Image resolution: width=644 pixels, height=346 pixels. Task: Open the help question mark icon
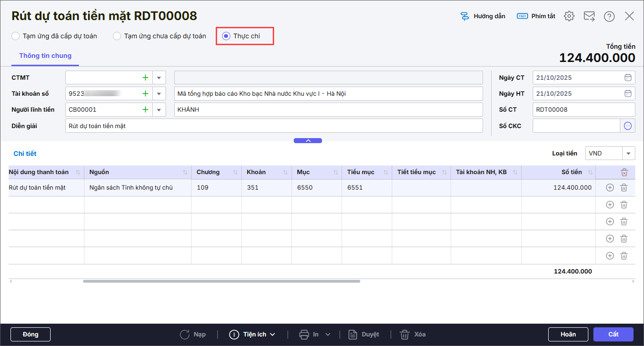point(609,16)
